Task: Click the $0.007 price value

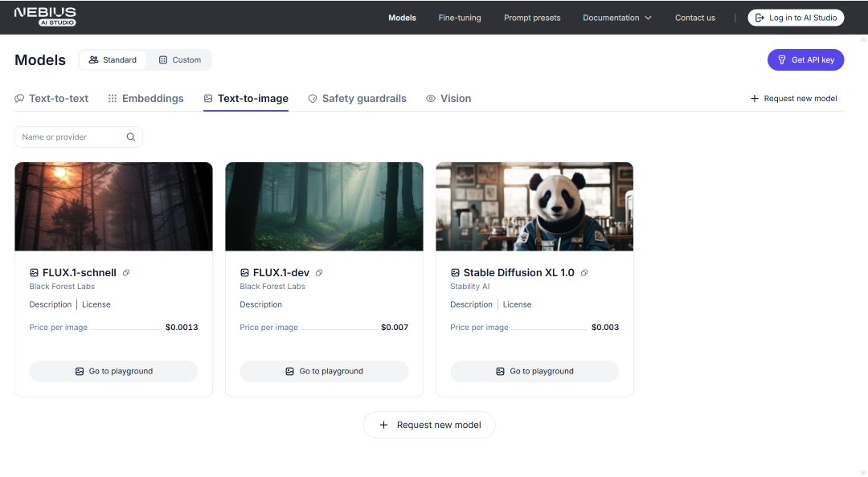Action: click(x=395, y=327)
